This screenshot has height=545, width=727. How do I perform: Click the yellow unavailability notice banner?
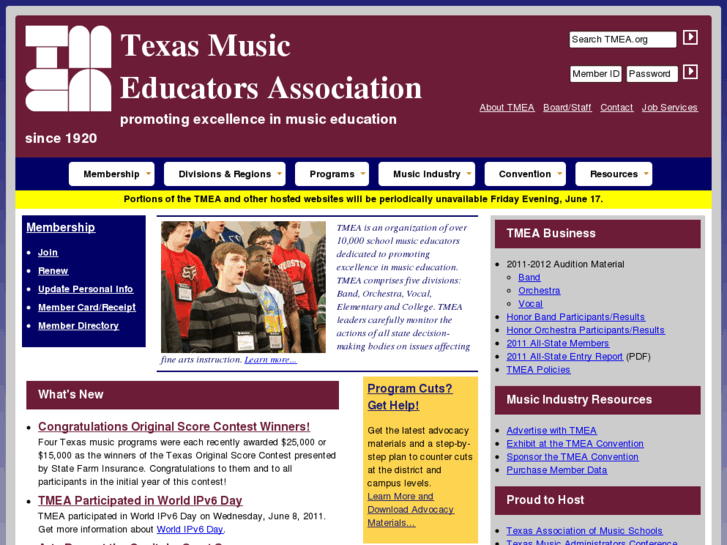[363, 199]
